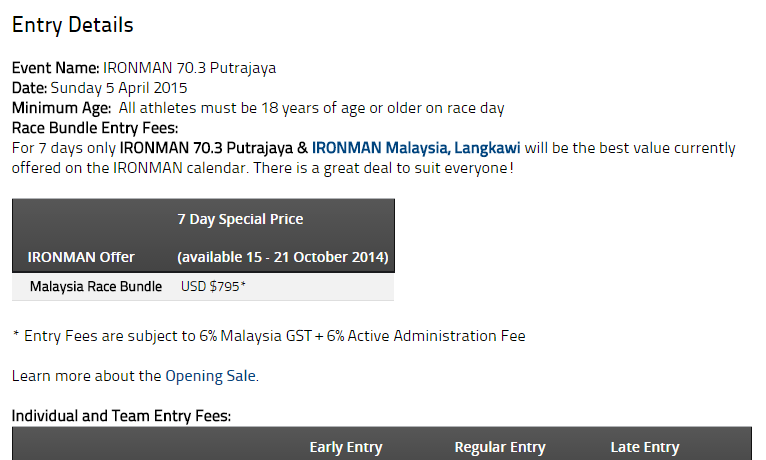Click the bold IRONMAN 70.3 Putrajaya text in paragraph
This screenshot has height=460, width=766.
pos(206,148)
